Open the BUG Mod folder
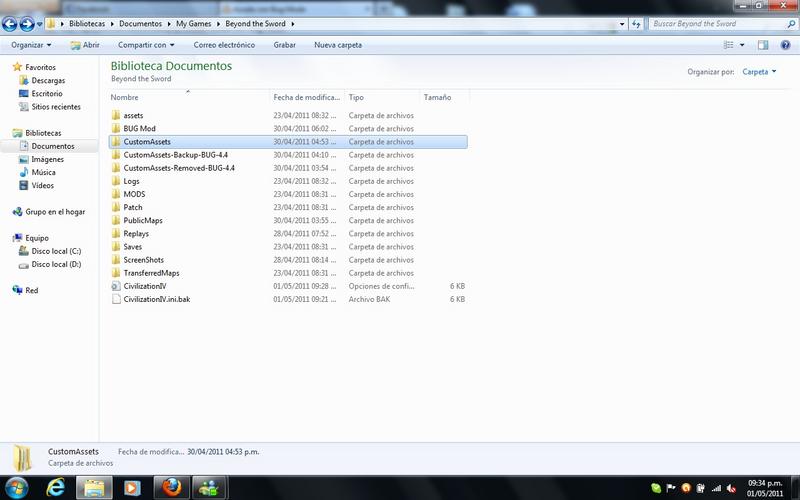 [139, 129]
